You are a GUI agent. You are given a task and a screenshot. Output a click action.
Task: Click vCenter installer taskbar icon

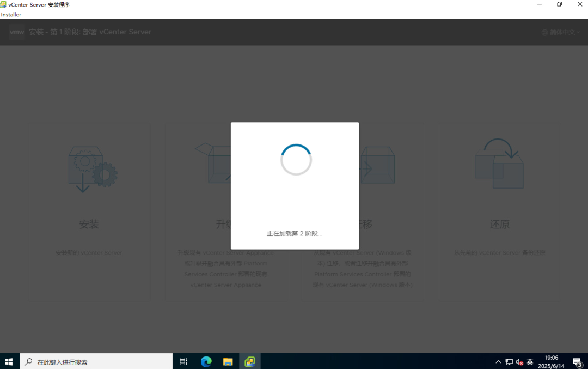(250, 361)
